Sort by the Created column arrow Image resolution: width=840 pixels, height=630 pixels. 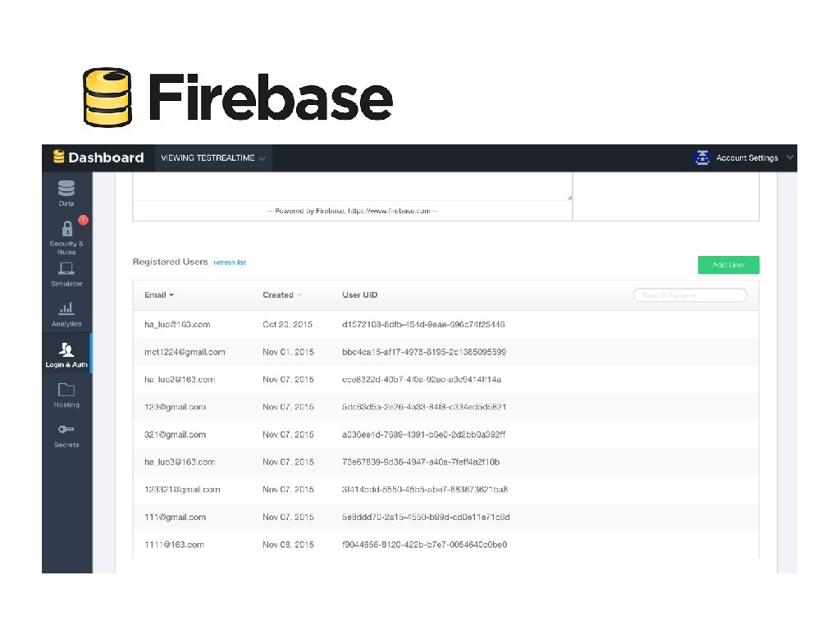point(299,295)
